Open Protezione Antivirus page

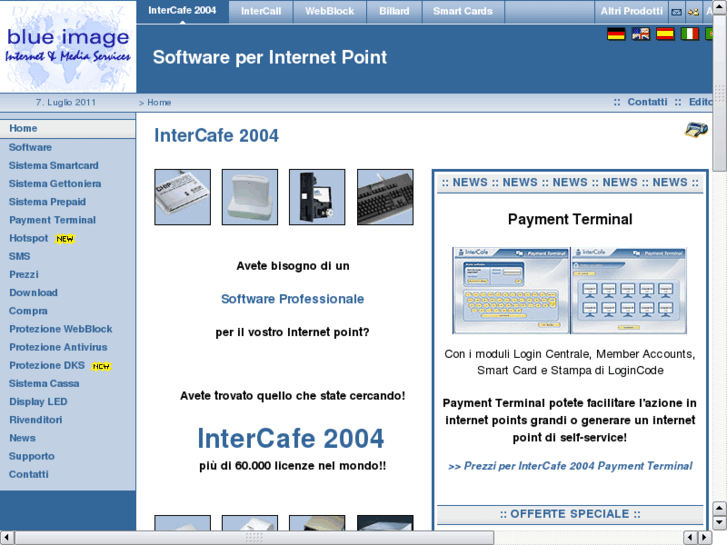click(x=58, y=347)
